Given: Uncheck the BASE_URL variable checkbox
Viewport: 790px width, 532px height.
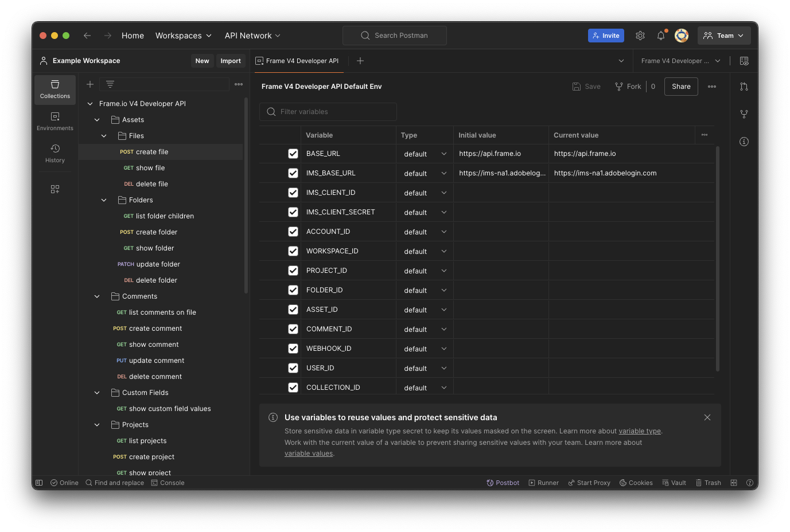Looking at the screenshot, I should click(x=293, y=154).
